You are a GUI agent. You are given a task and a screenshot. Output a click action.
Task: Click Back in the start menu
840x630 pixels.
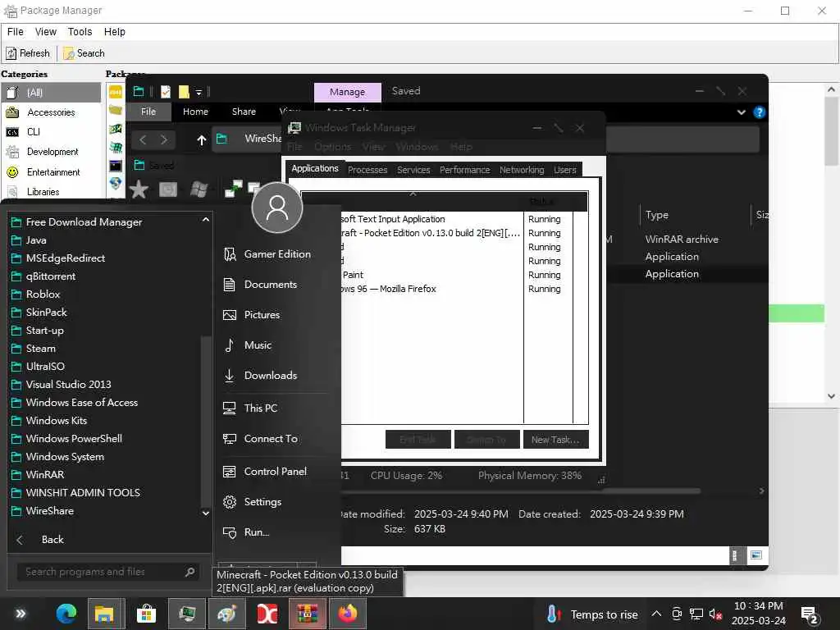pos(52,540)
